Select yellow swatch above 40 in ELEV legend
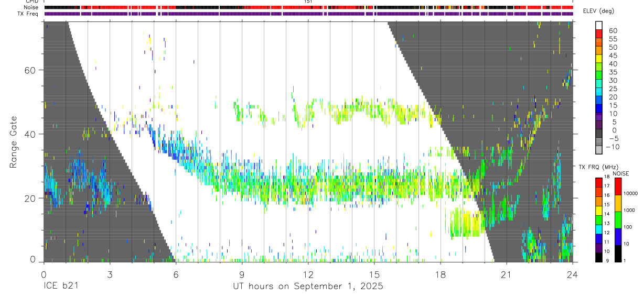The width and height of the screenshot is (644, 297). point(599,60)
